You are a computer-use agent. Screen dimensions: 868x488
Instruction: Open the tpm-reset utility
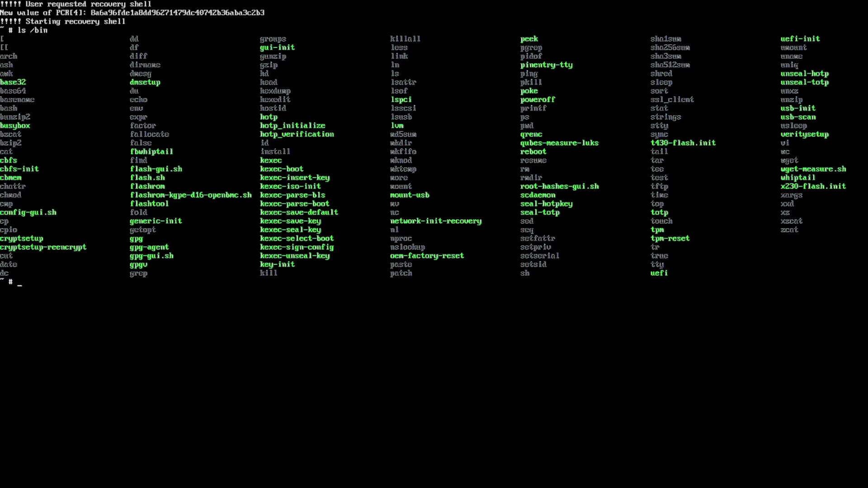click(670, 238)
